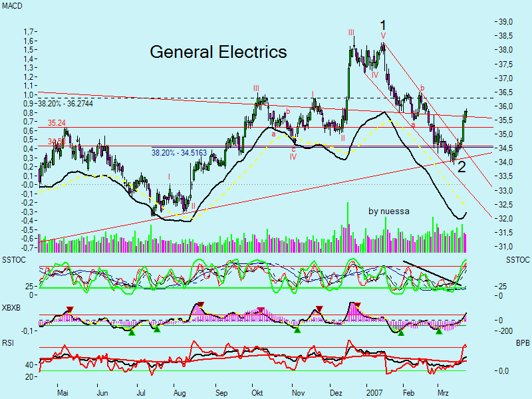
Task: Click the red 35.24 level label
Action: [x=57, y=123]
